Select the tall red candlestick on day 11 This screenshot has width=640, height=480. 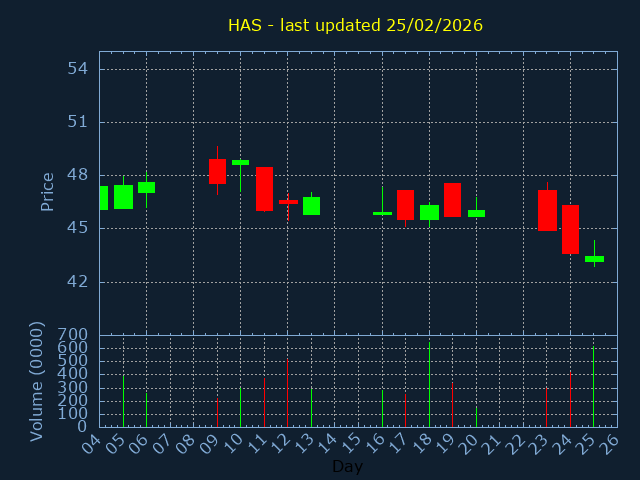click(264, 189)
